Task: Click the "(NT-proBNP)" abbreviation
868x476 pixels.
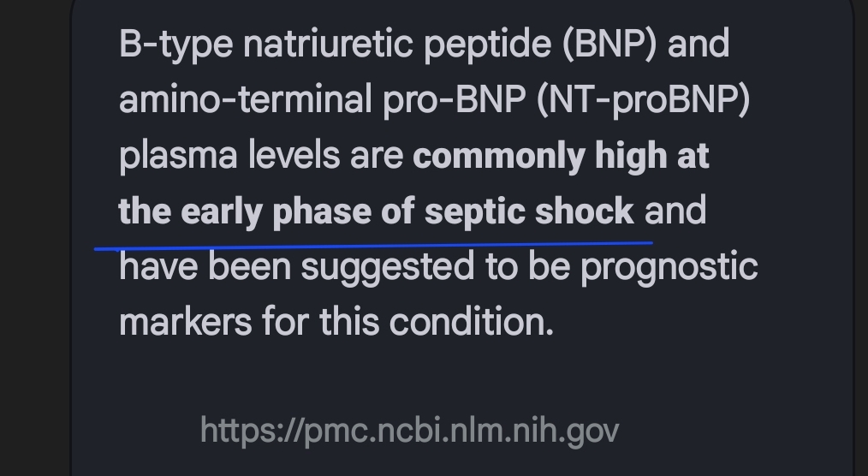Action: point(643,100)
